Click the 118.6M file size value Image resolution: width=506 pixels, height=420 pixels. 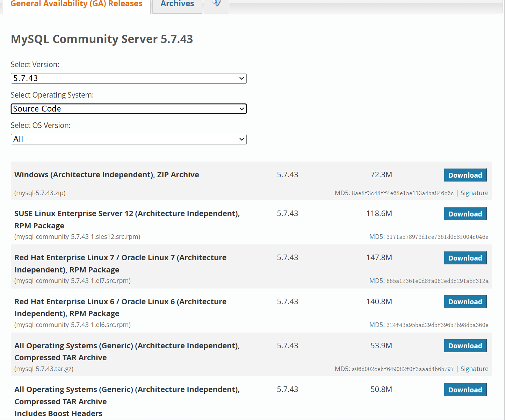[379, 213]
